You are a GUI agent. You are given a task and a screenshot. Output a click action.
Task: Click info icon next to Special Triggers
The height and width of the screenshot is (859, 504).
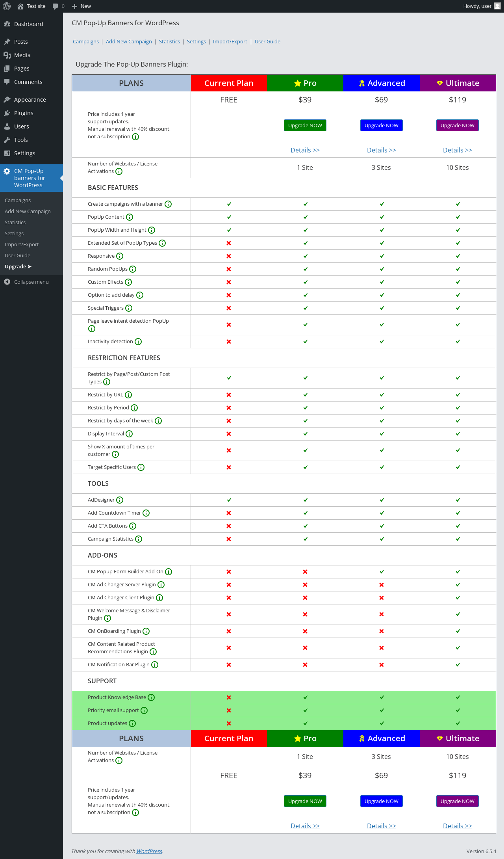(129, 308)
